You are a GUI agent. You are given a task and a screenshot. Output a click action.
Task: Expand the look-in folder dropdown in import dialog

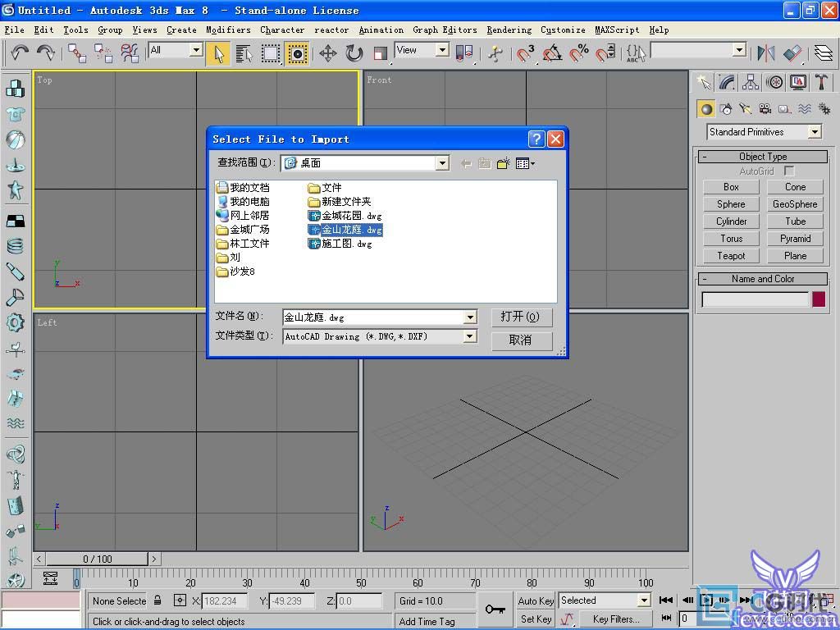442,163
